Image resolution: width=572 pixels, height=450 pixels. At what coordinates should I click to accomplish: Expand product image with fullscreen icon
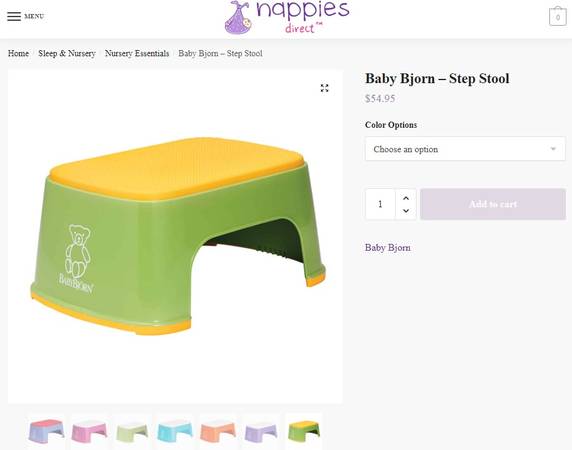point(324,88)
